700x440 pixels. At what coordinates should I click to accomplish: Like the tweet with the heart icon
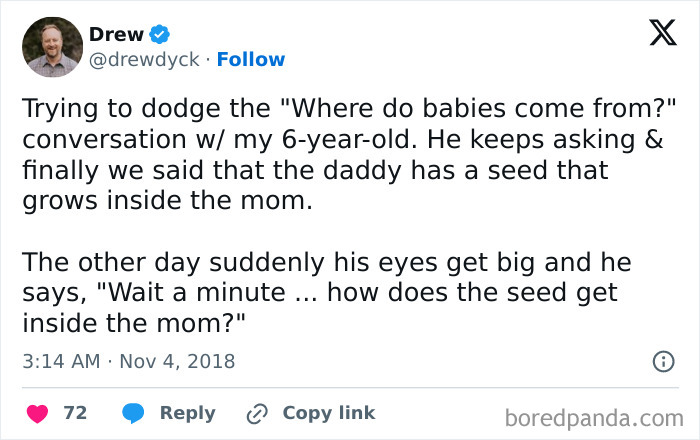click(35, 413)
